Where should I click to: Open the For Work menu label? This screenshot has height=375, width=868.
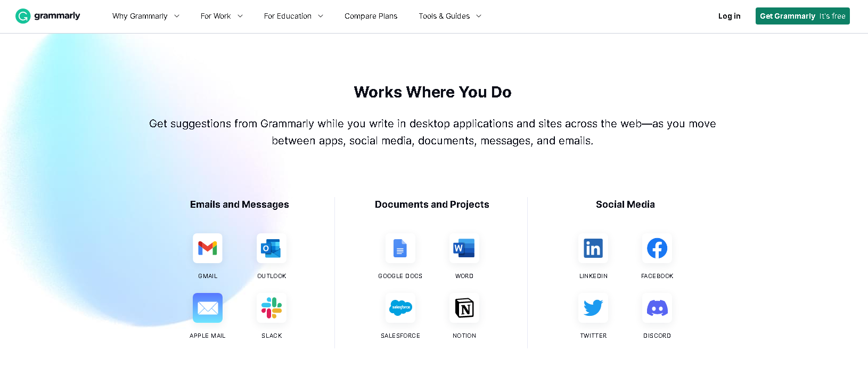pyautogui.click(x=216, y=16)
